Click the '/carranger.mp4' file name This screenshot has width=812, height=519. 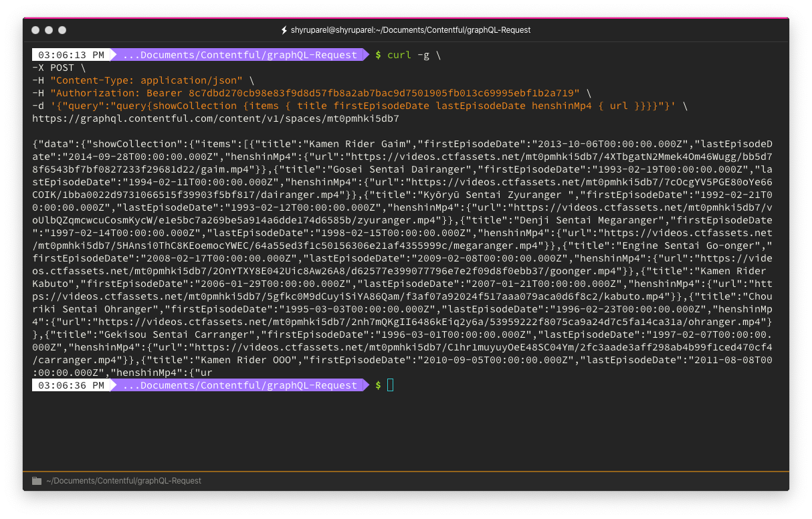[x=74, y=360]
